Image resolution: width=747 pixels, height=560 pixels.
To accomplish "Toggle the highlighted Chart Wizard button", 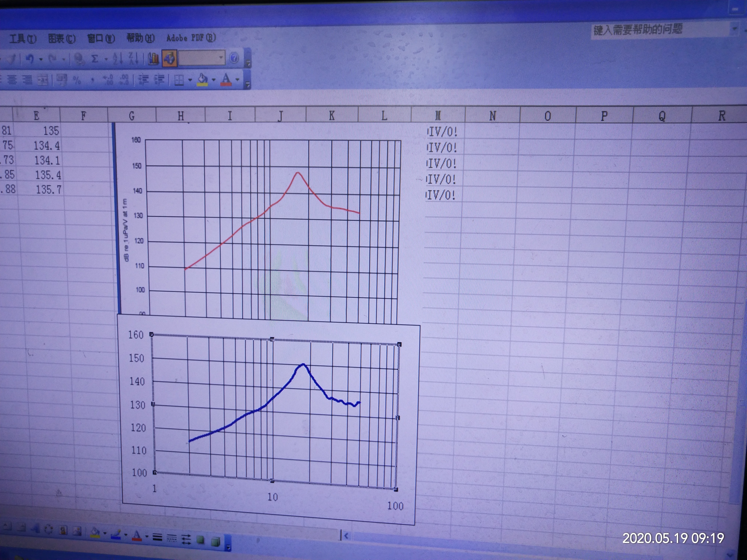I will 170,58.
